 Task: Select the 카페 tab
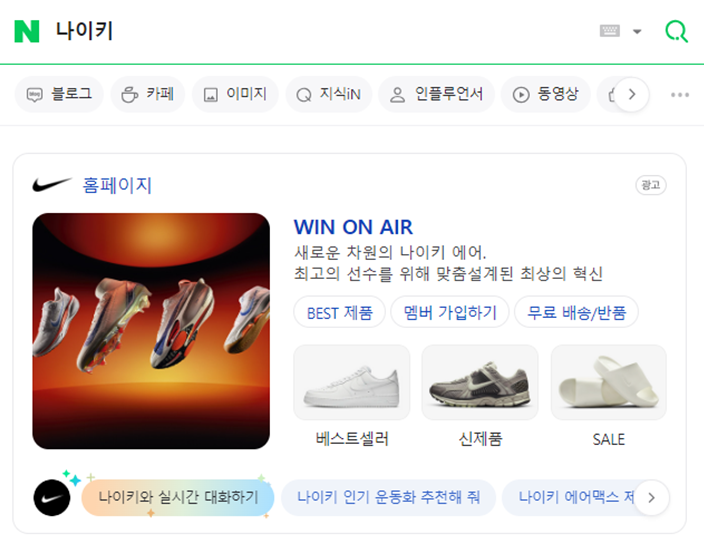(148, 94)
